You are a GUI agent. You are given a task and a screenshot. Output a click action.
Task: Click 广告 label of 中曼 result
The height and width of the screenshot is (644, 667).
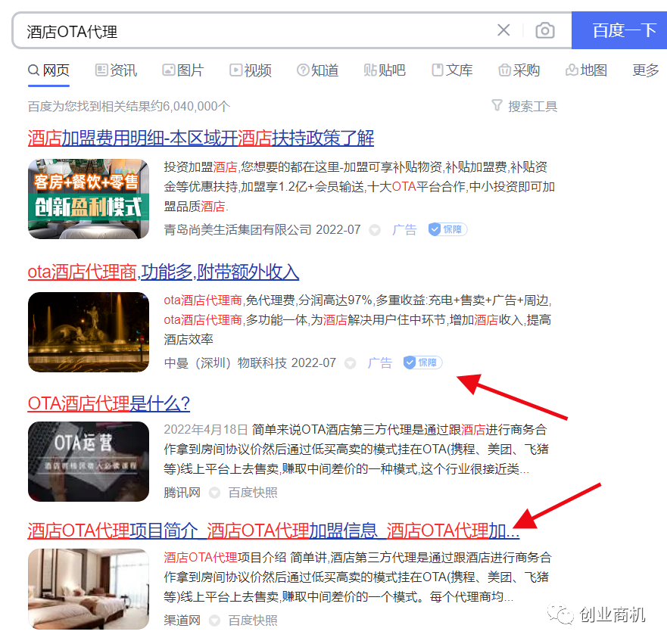pyautogui.click(x=379, y=363)
